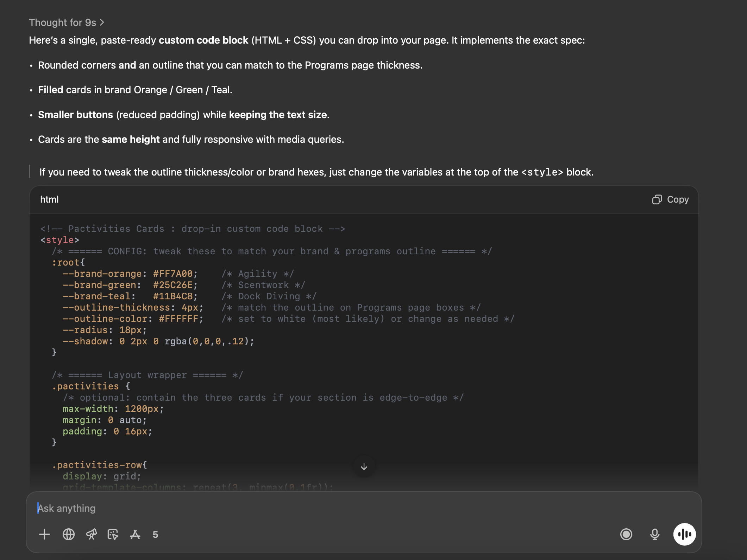747x560 pixels.
Task: Toggle the globe web search icon
Action: 69,534
